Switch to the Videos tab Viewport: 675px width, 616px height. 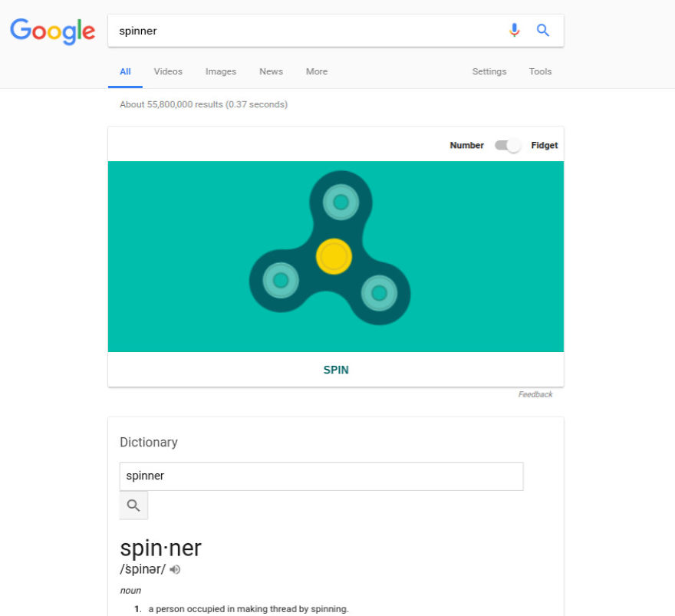pyautogui.click(x=168, y=71)
